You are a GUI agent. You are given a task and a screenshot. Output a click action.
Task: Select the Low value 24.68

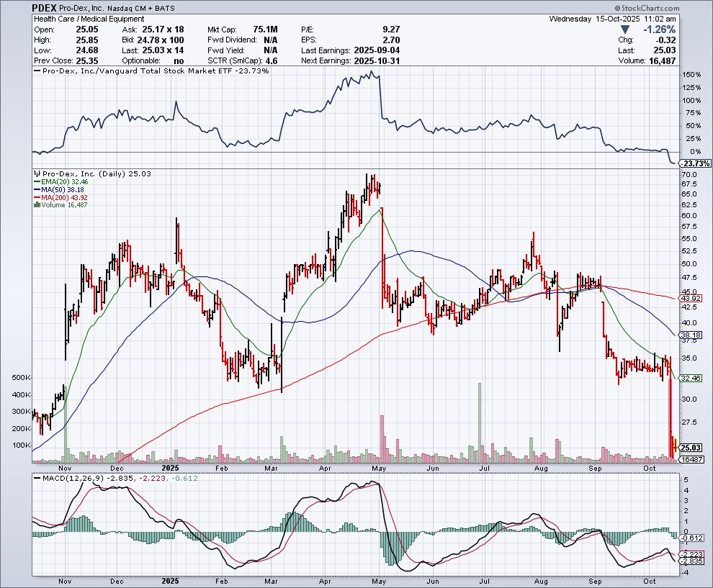coord(87,50)
